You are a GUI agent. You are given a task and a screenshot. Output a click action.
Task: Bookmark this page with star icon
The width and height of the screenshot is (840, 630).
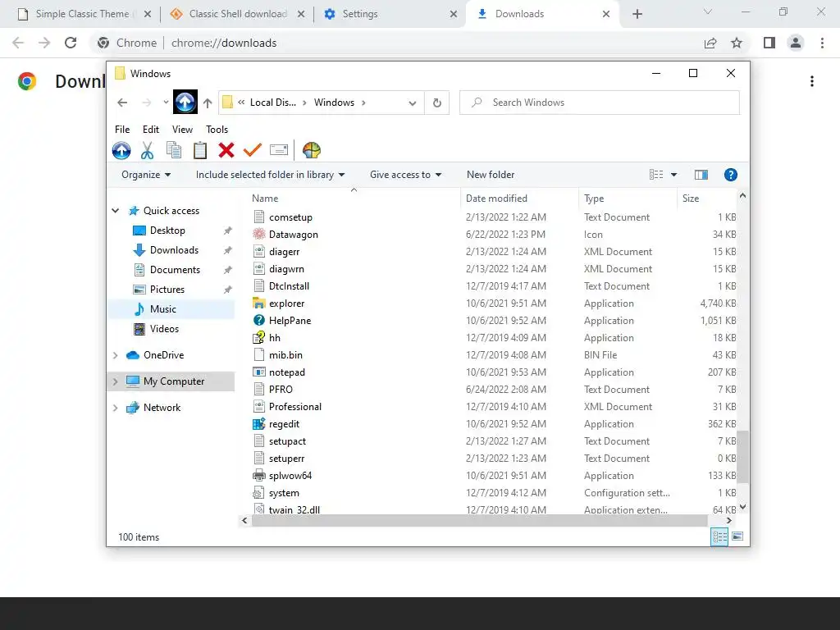[737, 43]
